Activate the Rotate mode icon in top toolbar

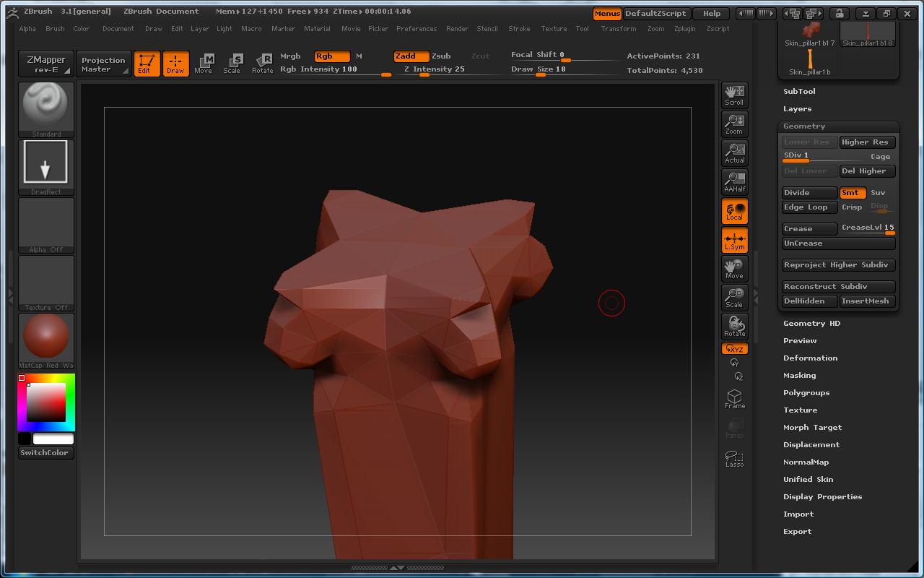point(262,64)
